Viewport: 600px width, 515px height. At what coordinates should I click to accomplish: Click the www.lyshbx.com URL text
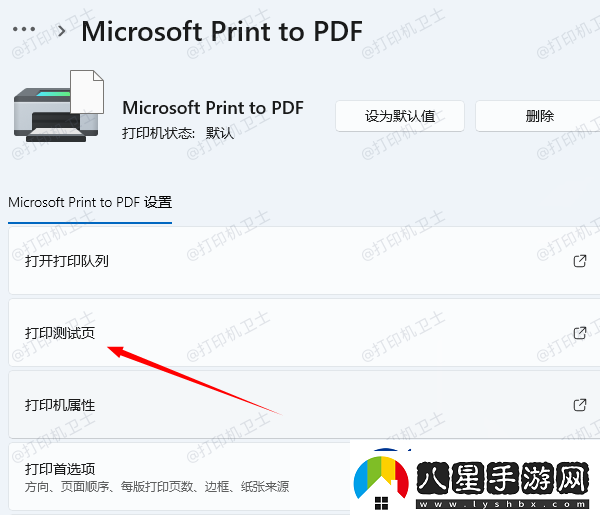tap(502, 504)
